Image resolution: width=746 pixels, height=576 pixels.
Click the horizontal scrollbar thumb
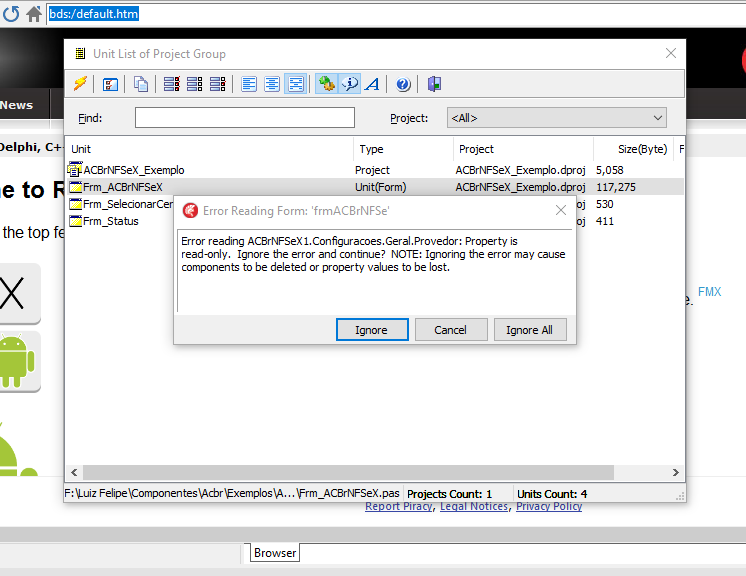click(x=348, y=472)
